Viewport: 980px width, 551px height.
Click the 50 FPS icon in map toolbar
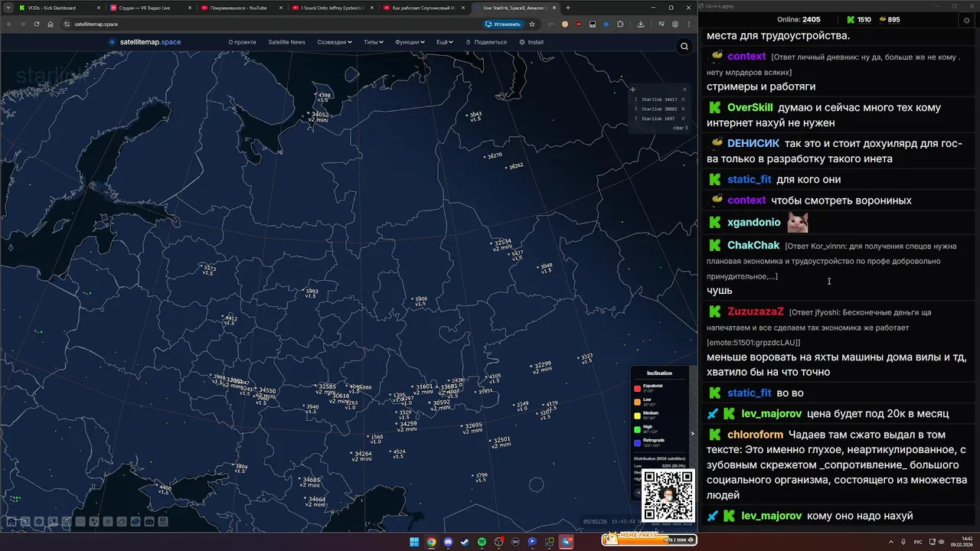(163, 522)
